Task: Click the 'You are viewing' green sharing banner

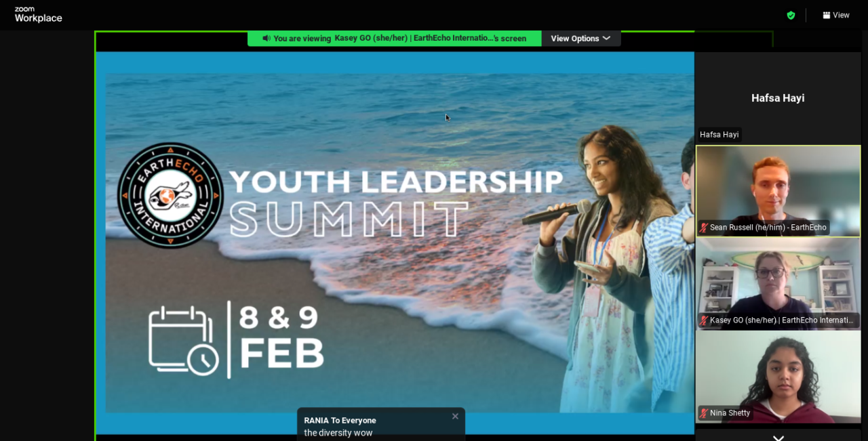Action: [x=394, y=39]
